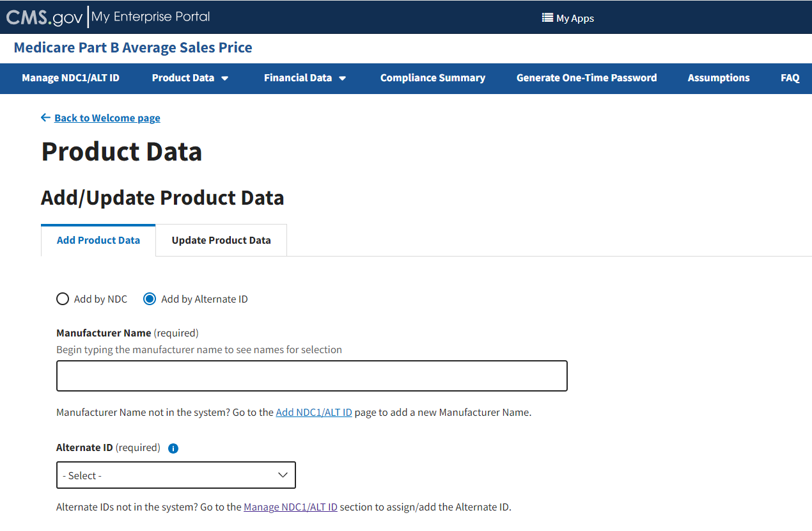Expand the Financial Data menu arrow
The image size is (812, 531).
coord(343,78)
